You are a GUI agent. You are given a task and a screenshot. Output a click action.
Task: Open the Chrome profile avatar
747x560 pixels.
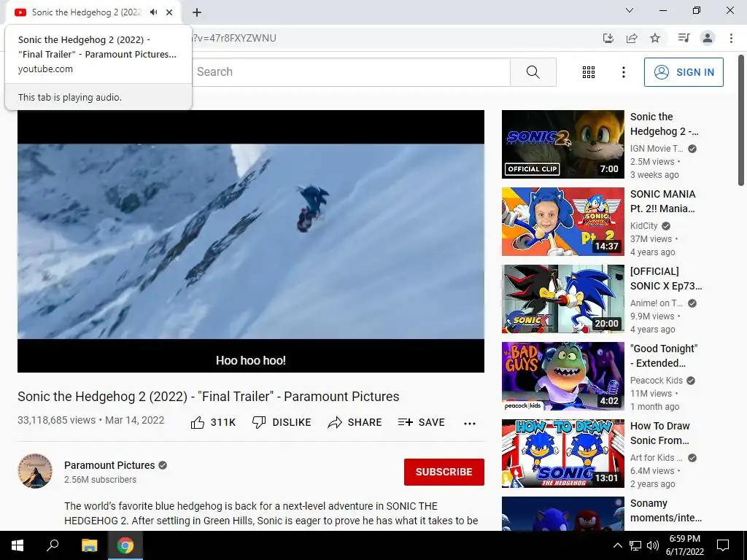point(708,38)
